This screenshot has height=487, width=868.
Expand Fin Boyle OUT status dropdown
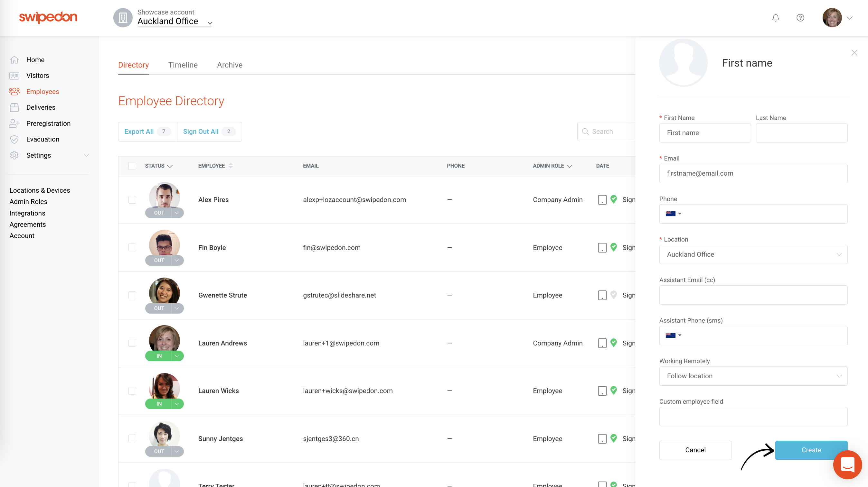point(177,261)
